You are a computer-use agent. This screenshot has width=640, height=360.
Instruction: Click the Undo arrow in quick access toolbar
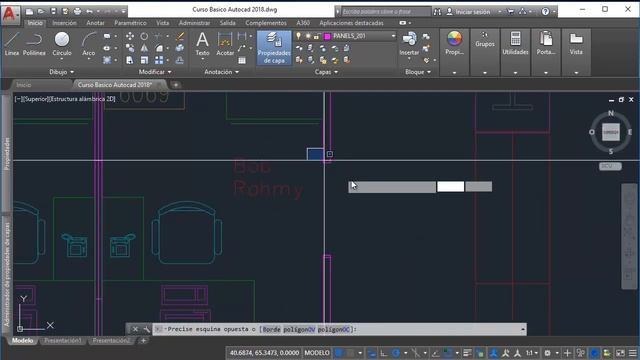(89, 11)
